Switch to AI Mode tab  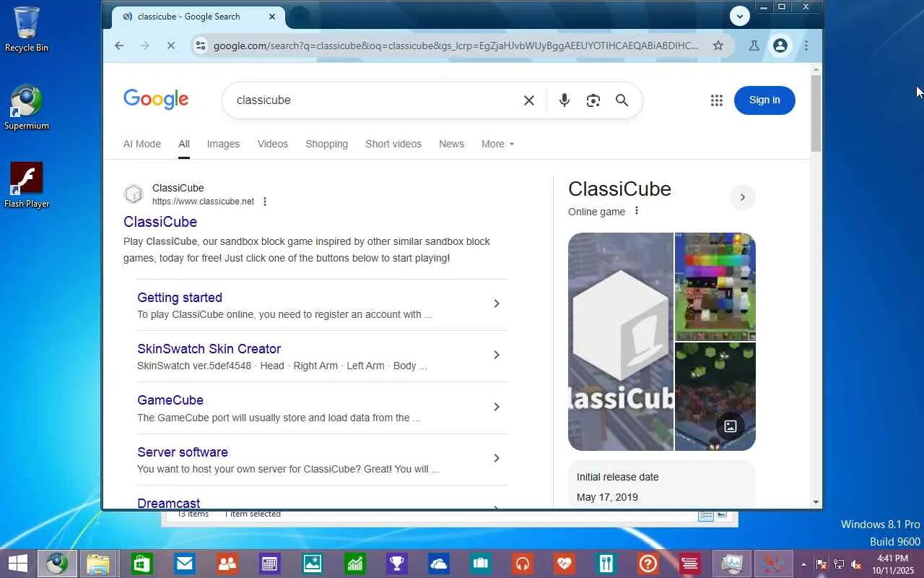142,144
